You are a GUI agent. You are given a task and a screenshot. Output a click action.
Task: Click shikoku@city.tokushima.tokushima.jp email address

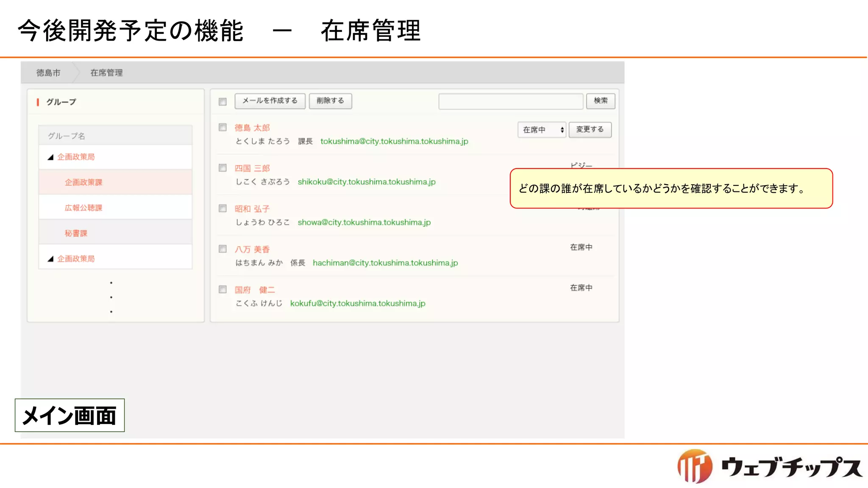[x=367, y=182]
